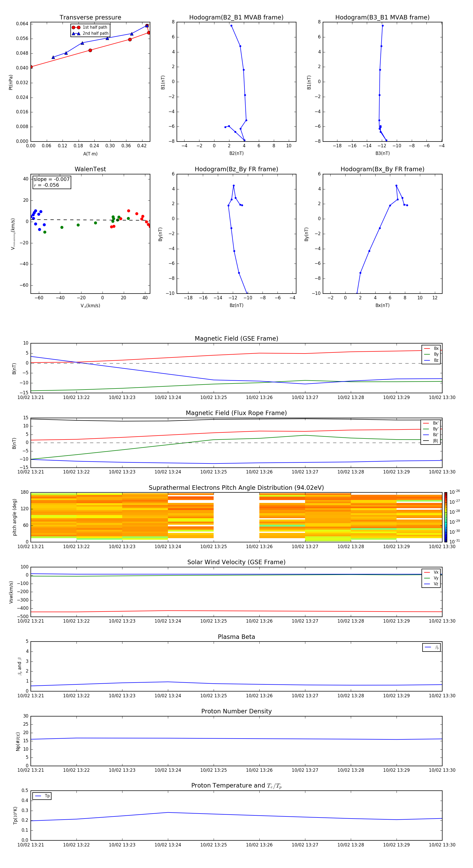Click the 'Hodogram(Bz_By FR frame)' title
Screen dimensions: 473x868
[x=236, y=169]
